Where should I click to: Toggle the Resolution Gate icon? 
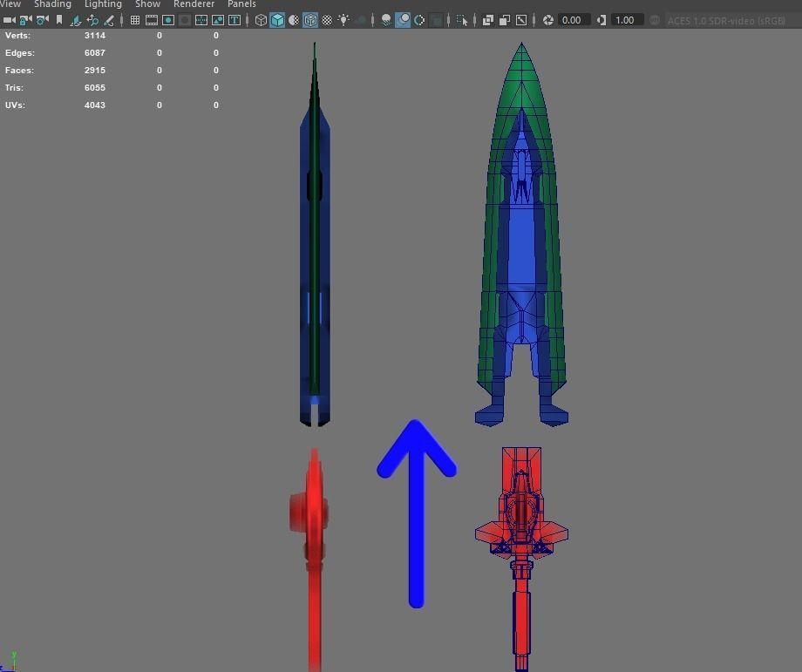168,20
